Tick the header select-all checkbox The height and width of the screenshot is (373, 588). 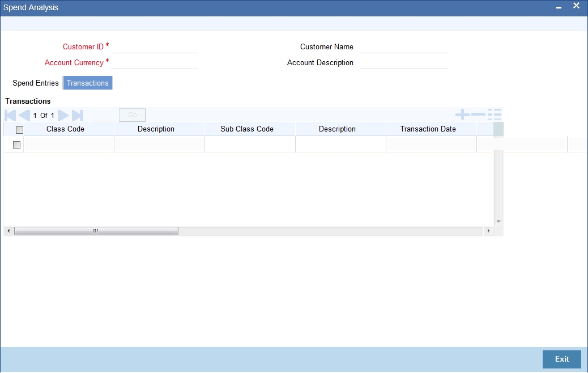pos(19,130)
